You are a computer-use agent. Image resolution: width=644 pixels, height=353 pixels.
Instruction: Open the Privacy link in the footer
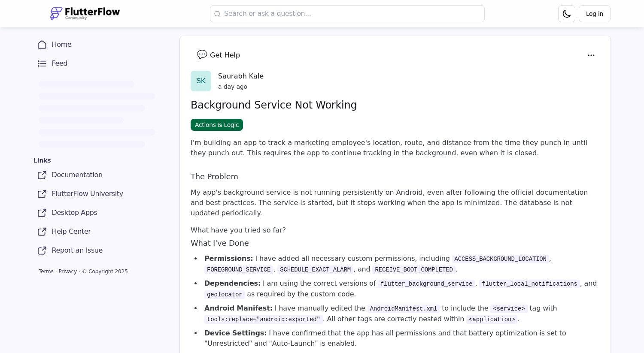[67, 272]
